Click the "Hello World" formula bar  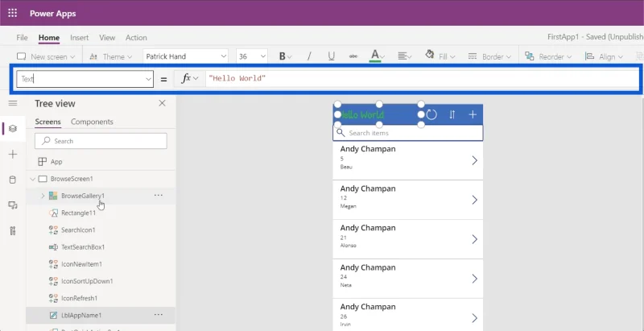pyautogui.click(x=422, y=78)
